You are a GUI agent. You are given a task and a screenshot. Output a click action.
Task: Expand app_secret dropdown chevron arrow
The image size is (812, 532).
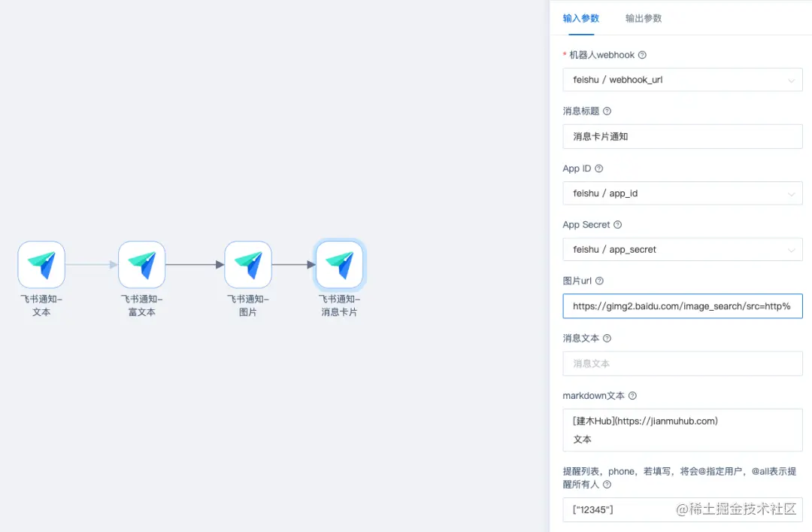[x=791, y=251]
